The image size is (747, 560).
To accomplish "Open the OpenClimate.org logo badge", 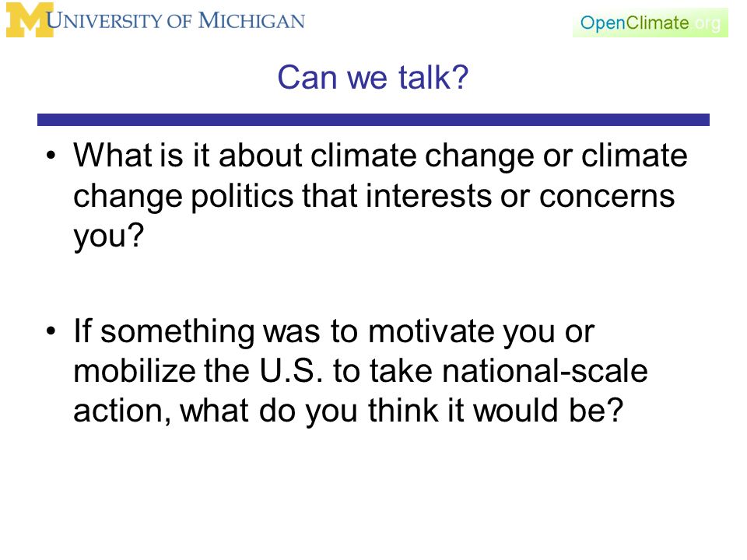I will click(x=651, y=23).
